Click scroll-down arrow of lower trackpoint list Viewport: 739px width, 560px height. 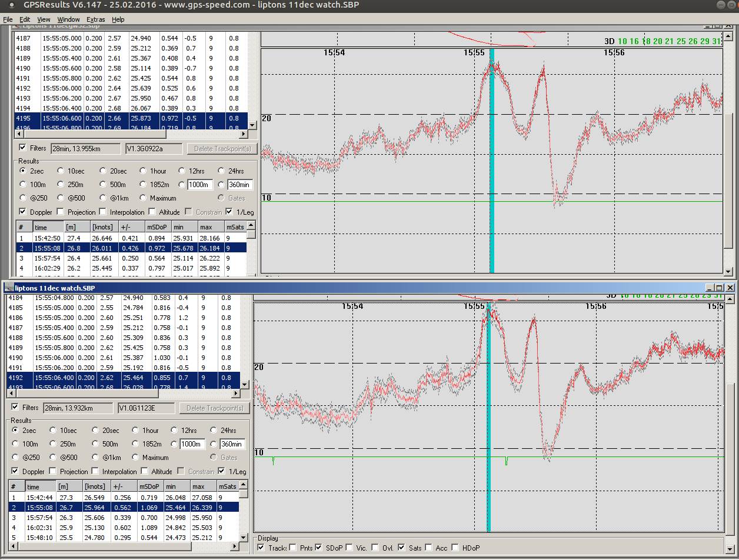(x=245, y=385)
